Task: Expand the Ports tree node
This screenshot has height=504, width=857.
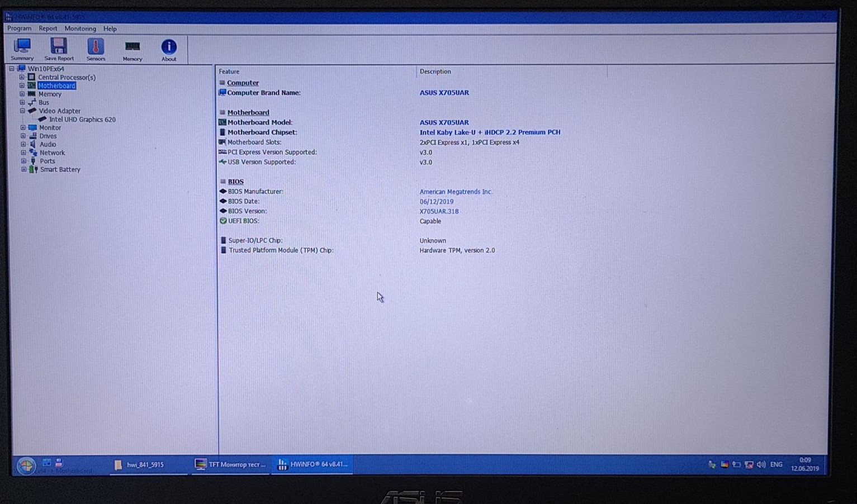Action: coord(23,161)
